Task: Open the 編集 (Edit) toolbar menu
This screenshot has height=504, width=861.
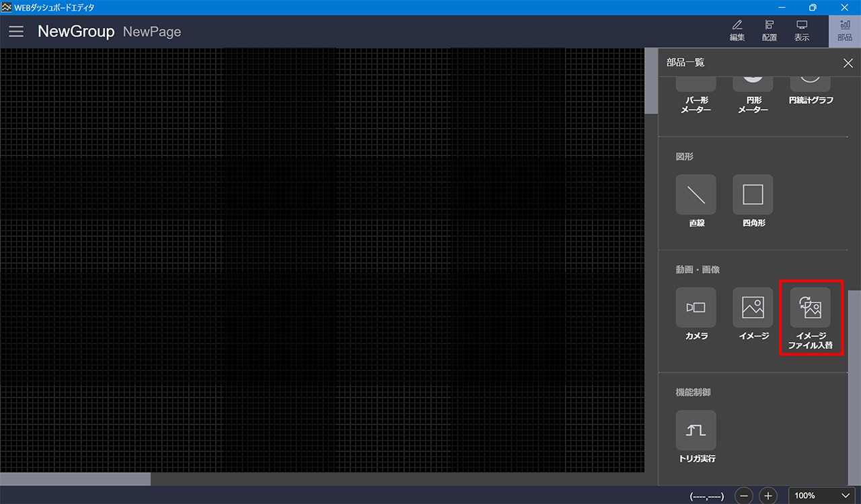Action: (x=737, y=31)
